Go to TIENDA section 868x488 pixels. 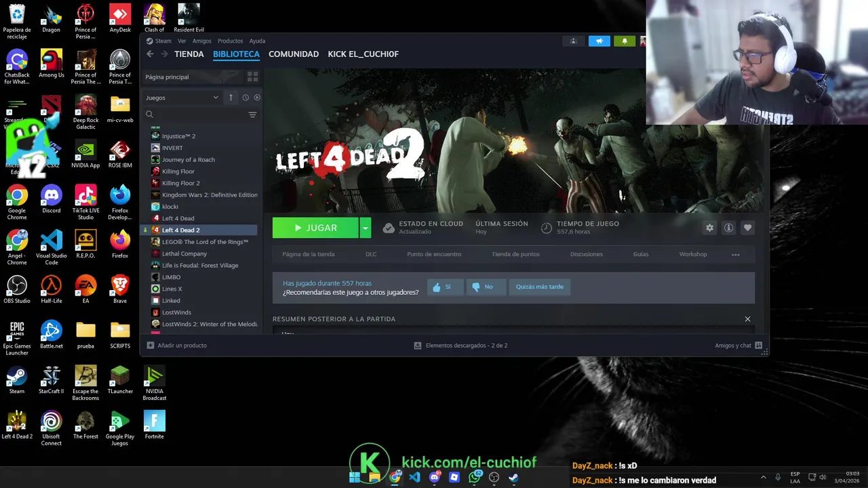(189, 54)
